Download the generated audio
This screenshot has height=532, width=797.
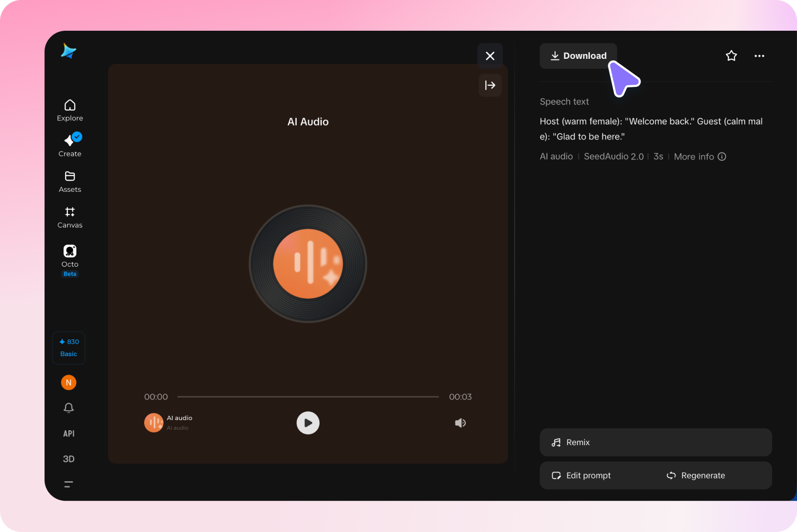pos(578,56)
